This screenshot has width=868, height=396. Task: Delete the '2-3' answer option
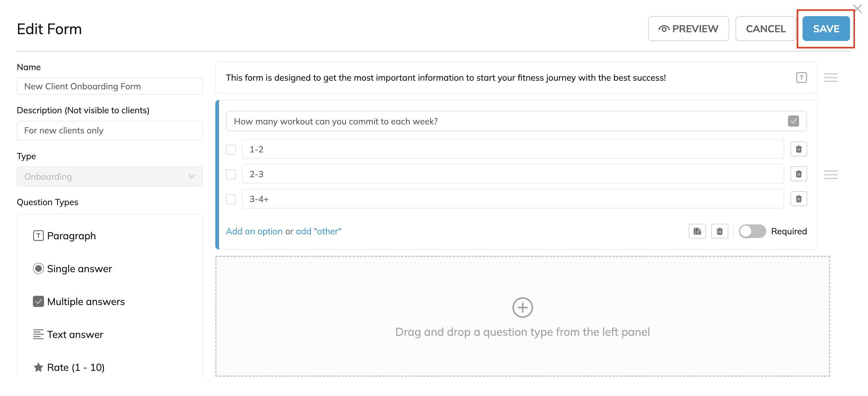pos(798,174)
